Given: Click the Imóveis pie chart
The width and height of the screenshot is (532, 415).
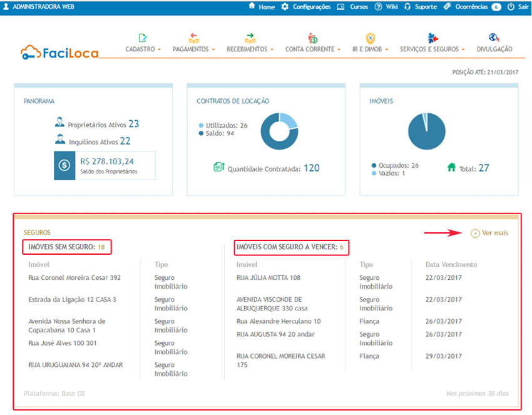Looking at the screenshot, I should point(427,131).
